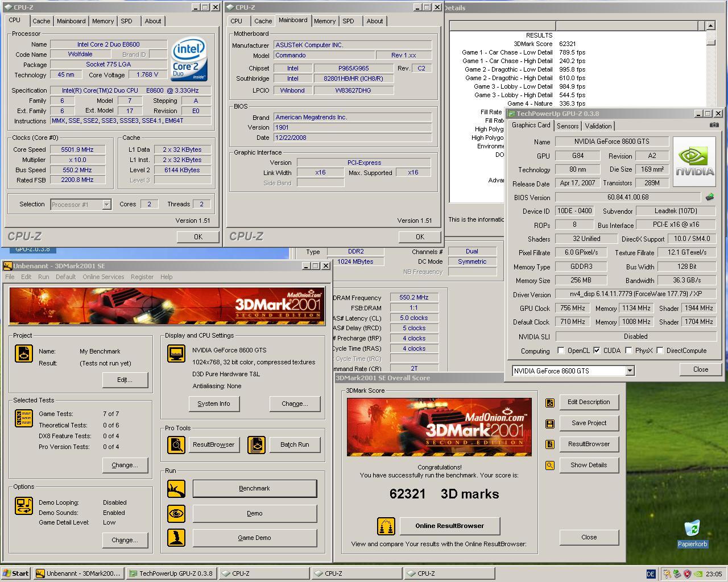Click the Save Project button
This screenshot has height=582, width=728.
pyautogui.click(x=589, y=423)
